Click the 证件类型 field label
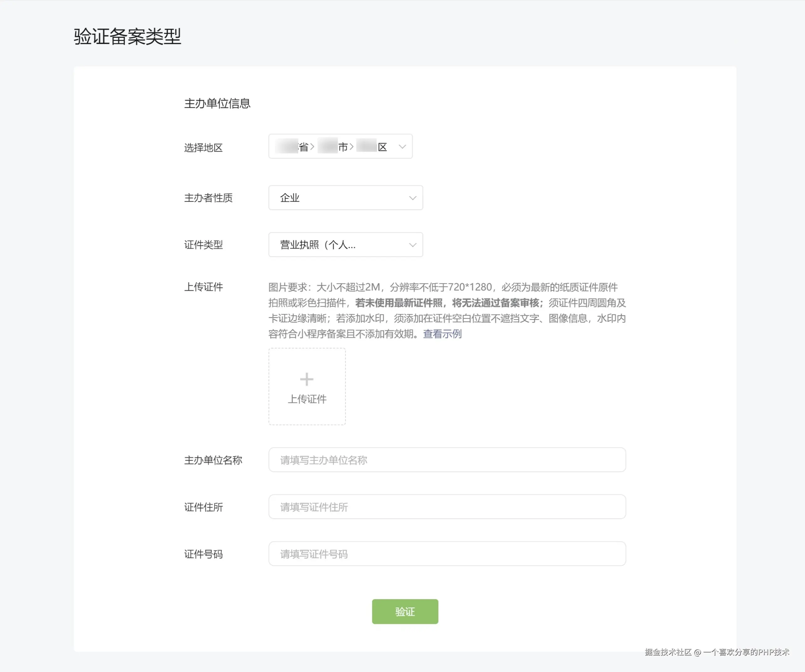 (203, 245)
